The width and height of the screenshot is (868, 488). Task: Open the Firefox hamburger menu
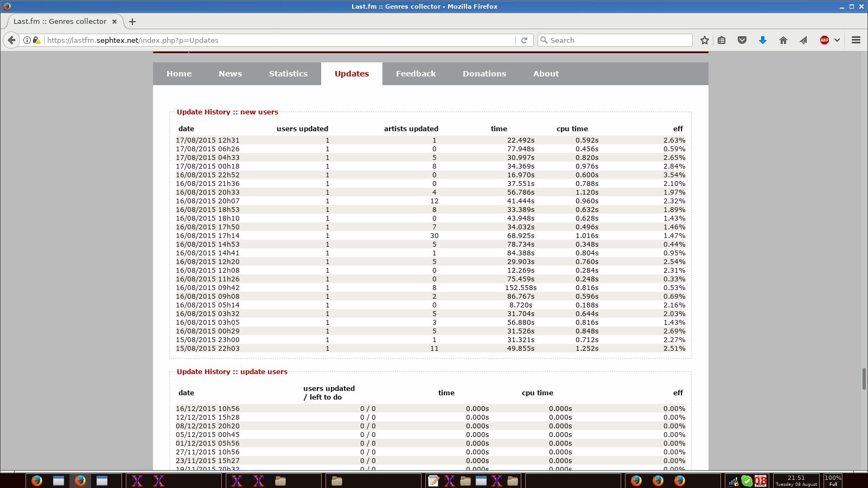(856, 40)
